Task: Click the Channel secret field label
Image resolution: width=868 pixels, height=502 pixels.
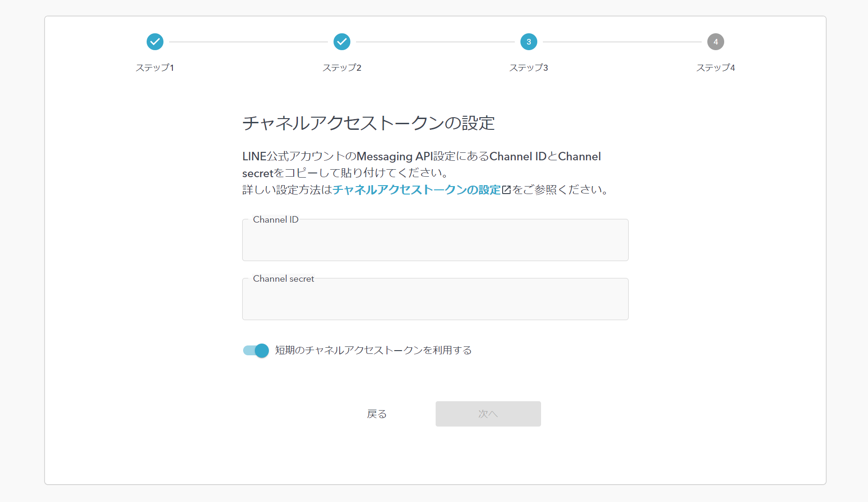Action: (x=283, y=278)
